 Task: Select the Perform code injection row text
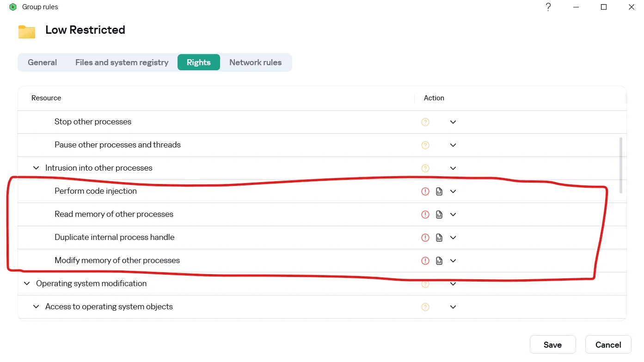(96, 191)
